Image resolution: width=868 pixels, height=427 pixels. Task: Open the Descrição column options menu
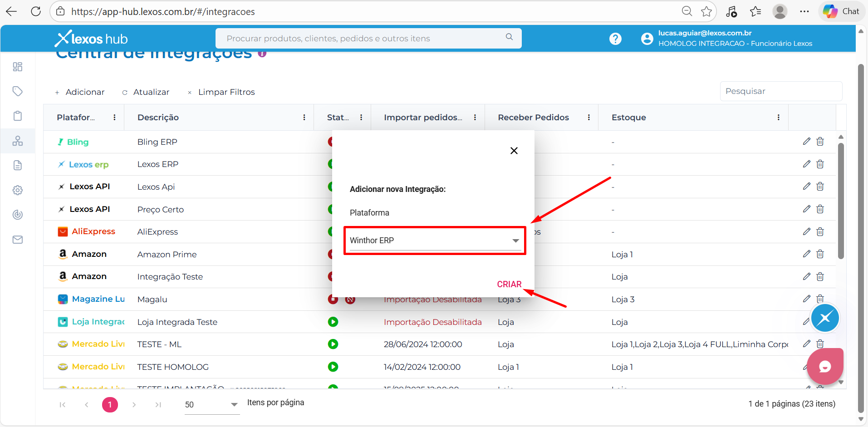click(x=304, y=117)
